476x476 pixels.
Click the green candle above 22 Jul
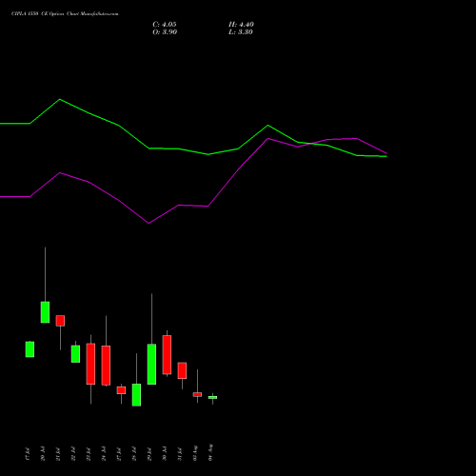[75, 354]
